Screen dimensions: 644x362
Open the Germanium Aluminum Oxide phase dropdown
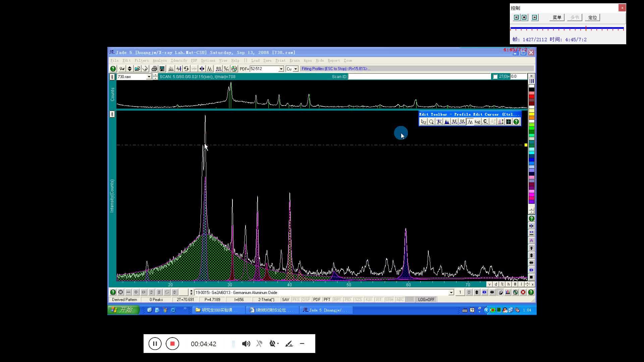451,293
